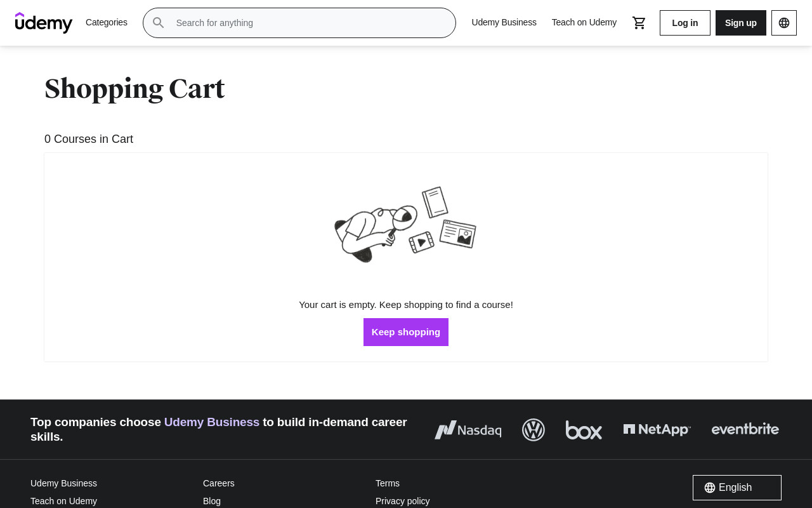The image size is (812, 508).
Task: Click the Log in button
Action: [685, 23]
